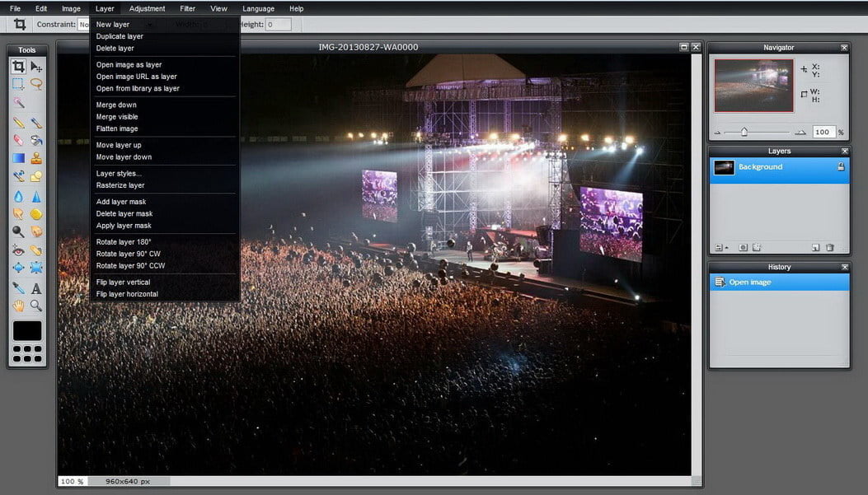
Task: Select the Move tool
Action: click(x=36, y=67)
